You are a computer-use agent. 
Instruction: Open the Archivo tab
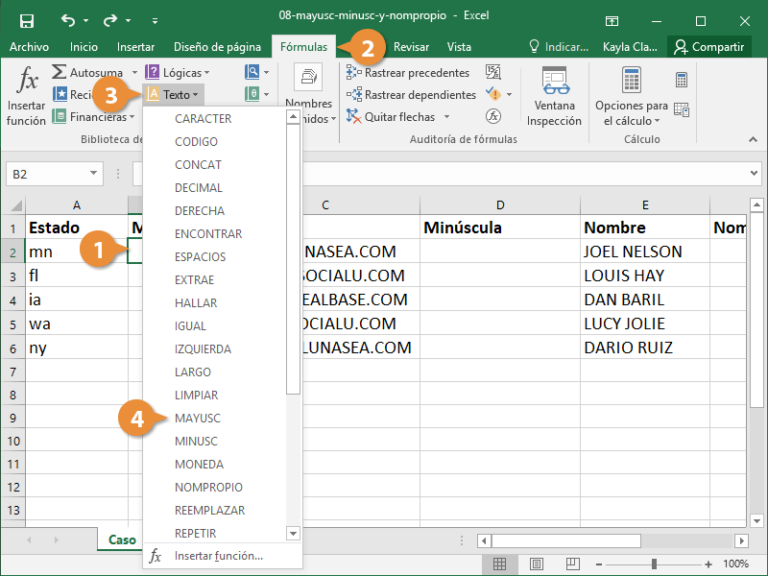29,47
